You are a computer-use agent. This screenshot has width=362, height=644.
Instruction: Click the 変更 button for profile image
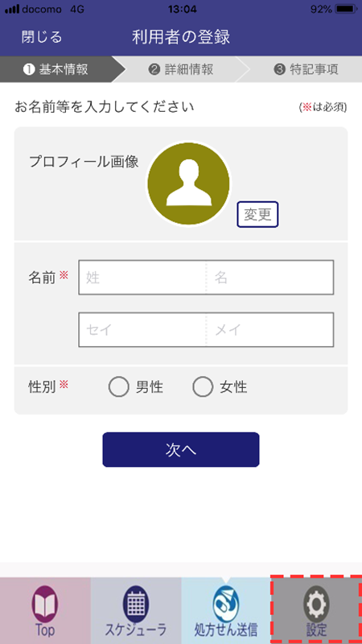pos(257,214)
